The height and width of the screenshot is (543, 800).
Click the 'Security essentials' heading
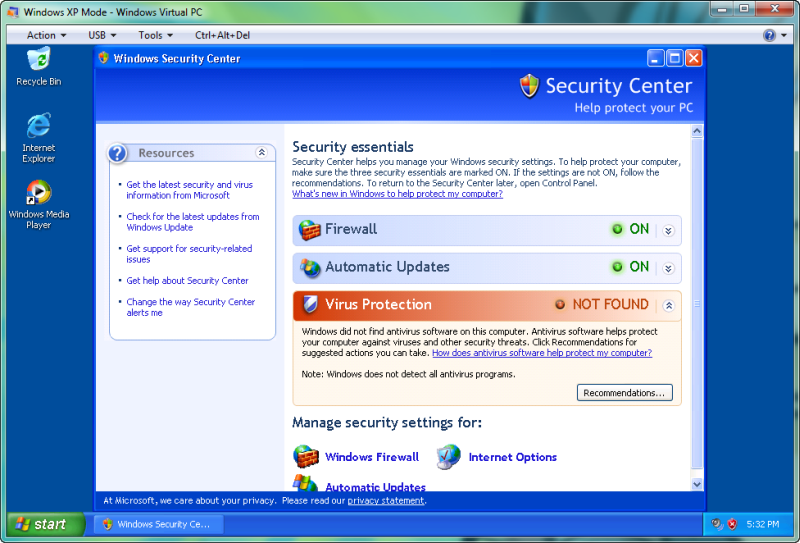click(353, 147)
